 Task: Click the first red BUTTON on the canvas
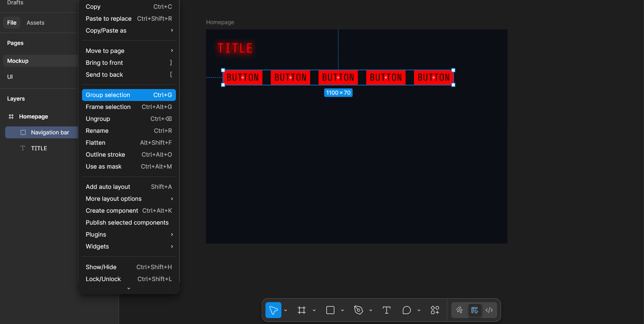[243, 78]
